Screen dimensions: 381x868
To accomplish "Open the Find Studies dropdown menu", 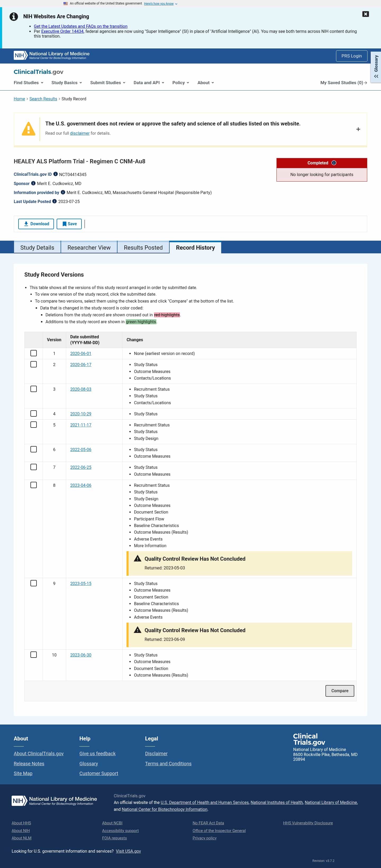I will coord(29,83).
